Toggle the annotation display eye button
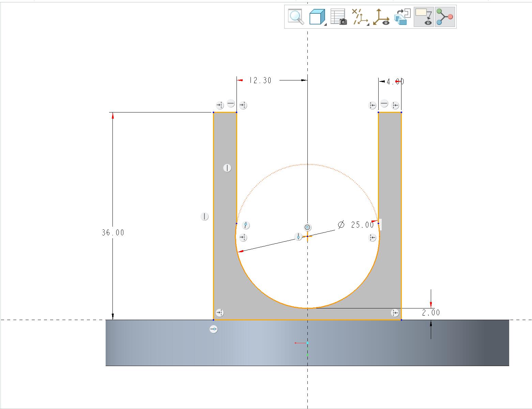Viewport: 532px width, 409px height. point(424,17)
